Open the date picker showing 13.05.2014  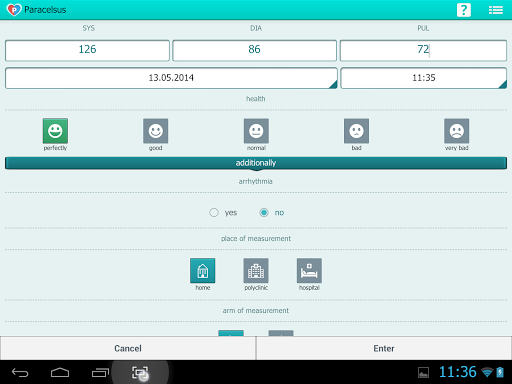tap(171, 78)
